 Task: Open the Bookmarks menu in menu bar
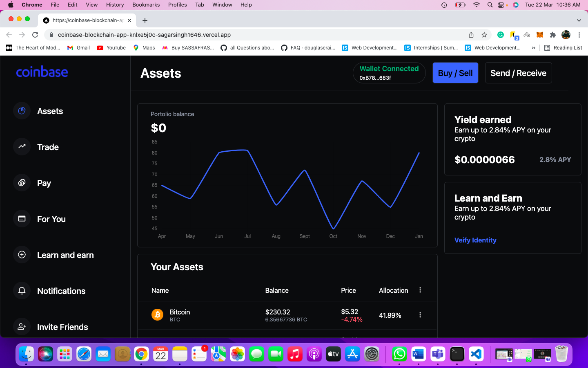(x=146, y=4)
